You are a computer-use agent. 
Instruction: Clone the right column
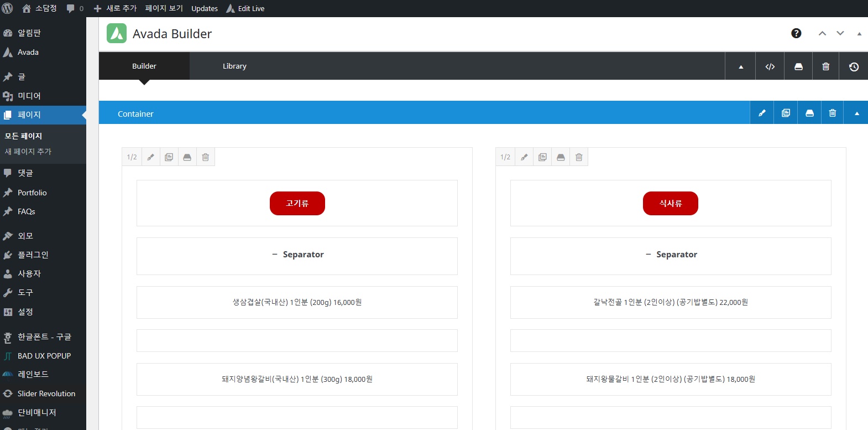543,157
